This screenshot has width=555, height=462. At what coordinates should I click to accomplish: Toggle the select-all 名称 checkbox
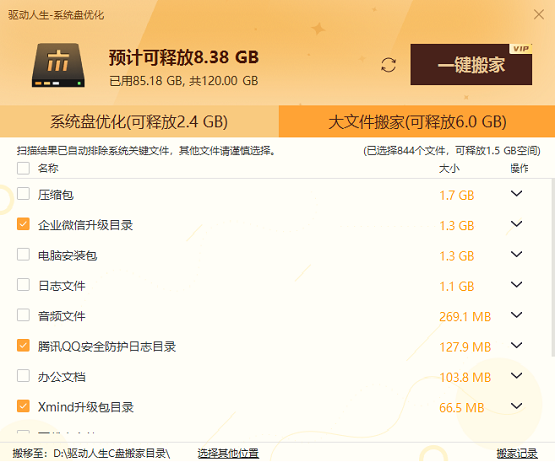(x=23, y=168)
